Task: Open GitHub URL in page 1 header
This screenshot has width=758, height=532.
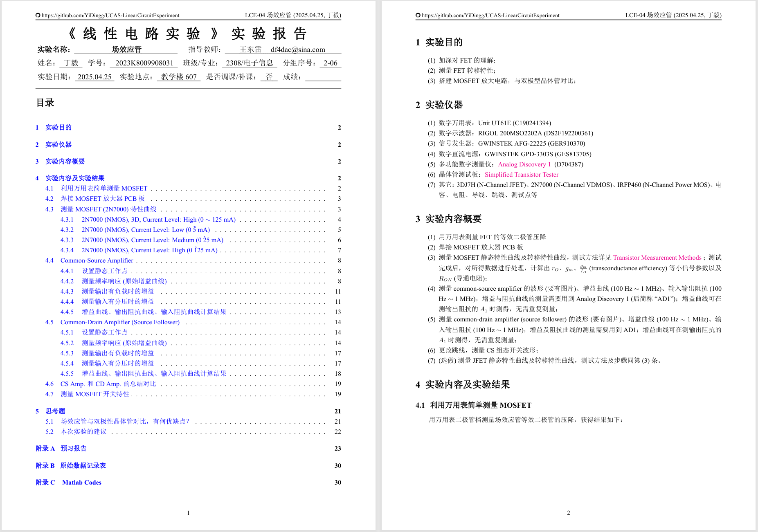Action: [x=110, y=16]
